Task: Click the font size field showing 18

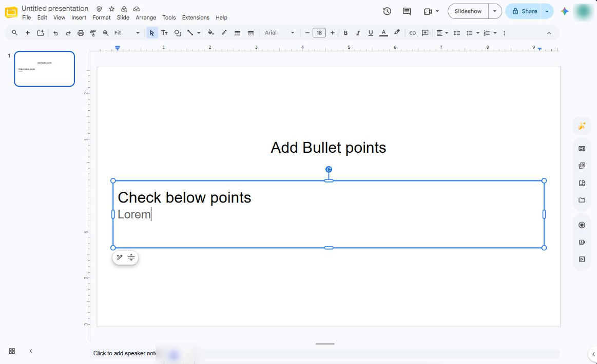Action: click(319, 33)
